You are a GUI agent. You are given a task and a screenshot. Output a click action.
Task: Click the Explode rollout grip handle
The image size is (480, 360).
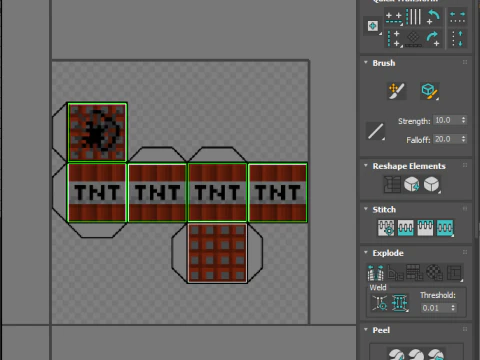[x=465, y=252]
